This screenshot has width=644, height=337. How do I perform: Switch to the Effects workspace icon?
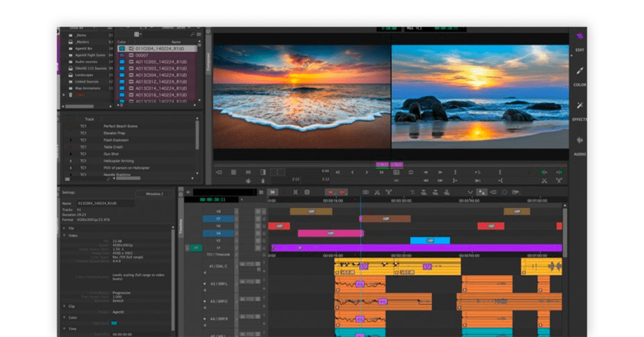580,106
